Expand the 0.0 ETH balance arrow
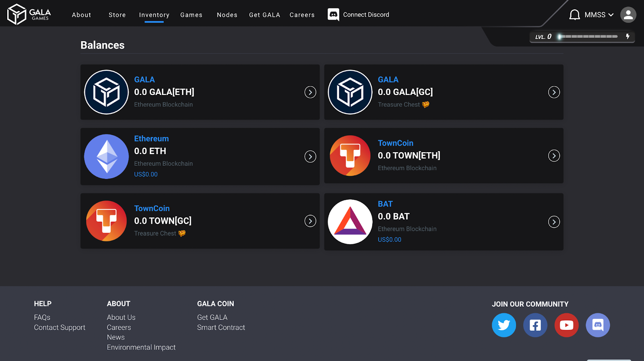Viewport: 644px width, 361px height. [x=310, y=157]
